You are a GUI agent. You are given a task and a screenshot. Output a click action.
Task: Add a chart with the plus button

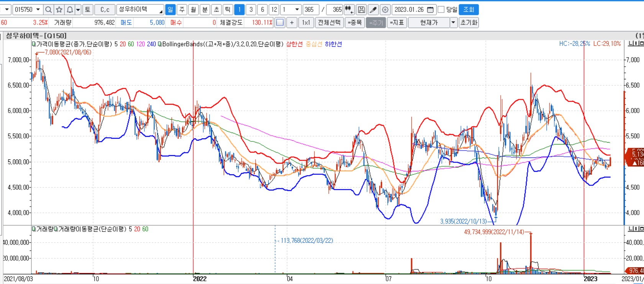(292, 23)
